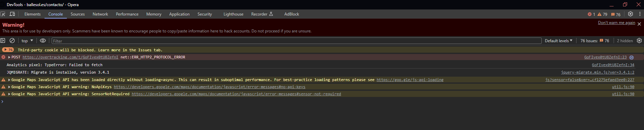Toggle the live expression eye icon
Screen dimensions: 644x130
pos(43,41)
